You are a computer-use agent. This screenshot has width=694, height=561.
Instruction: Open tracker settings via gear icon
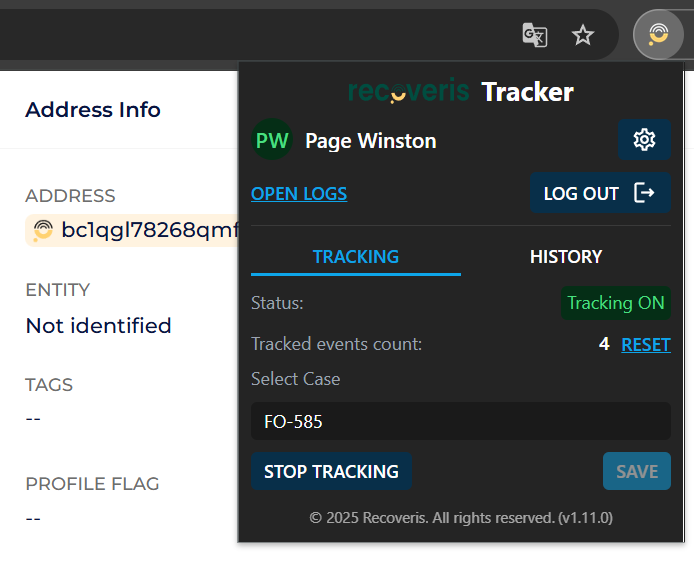click(644, 140)
